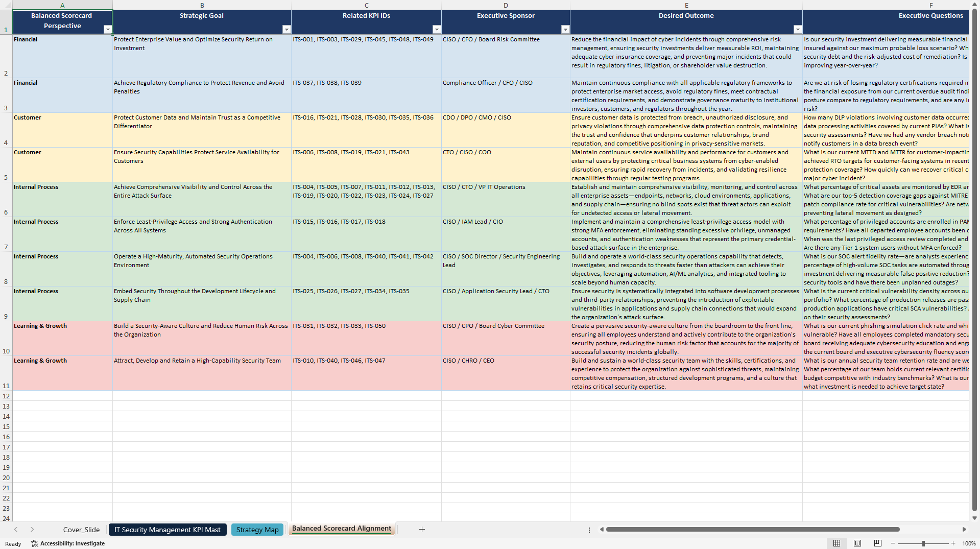Switch to Normal view icon
This screenshot has width=980, height=549.
click(x=836, y=543)
